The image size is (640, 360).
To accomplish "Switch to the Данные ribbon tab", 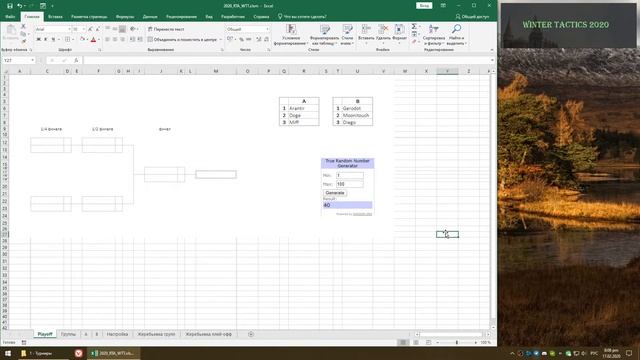I will click(150, 17).
